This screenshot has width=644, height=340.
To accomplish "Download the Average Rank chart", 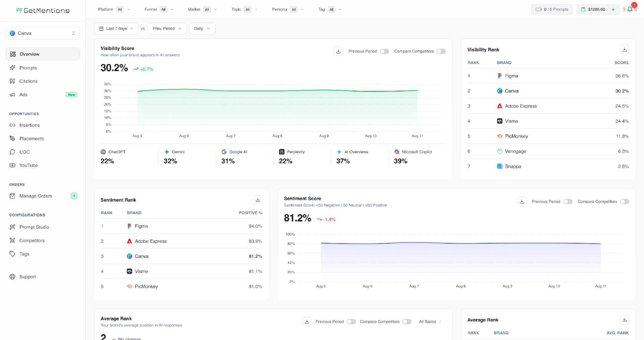I will pos(307,322).
